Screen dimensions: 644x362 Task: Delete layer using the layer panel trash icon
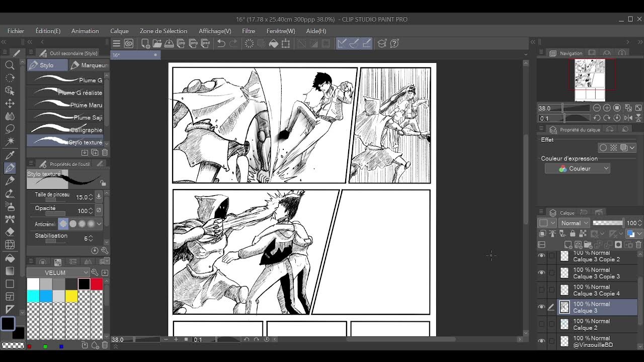(x=638, y=245)
